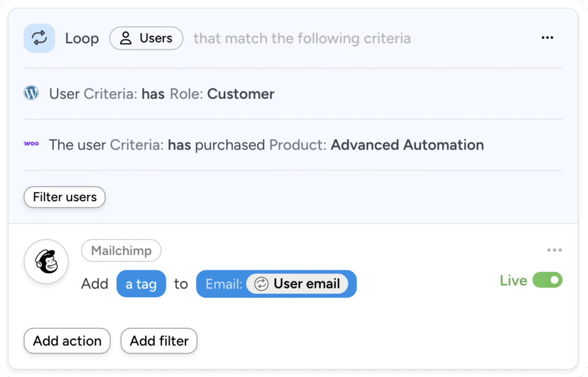Viewport: 588px width, 377px height.
Task: Click the green Live status label
Action: (x=513, y=280)
